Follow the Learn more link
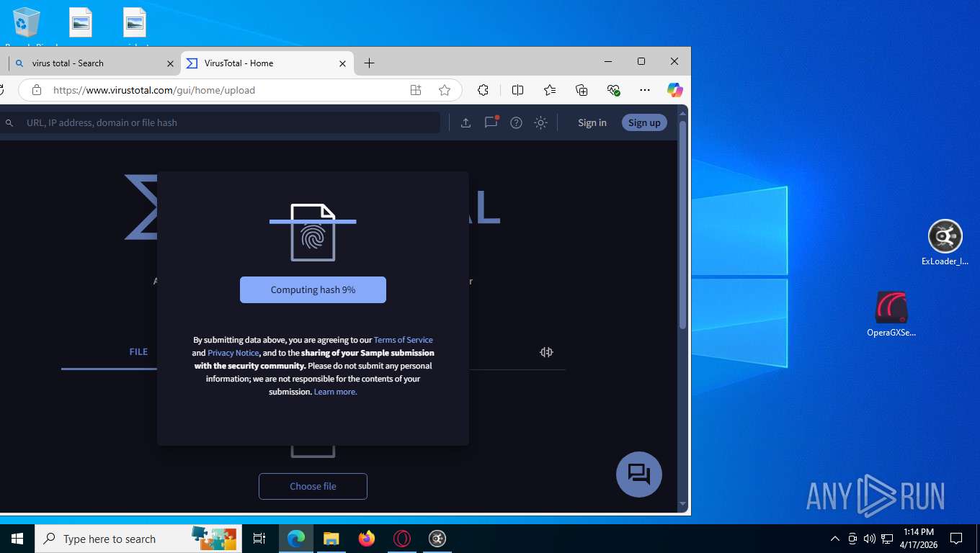The image size is (980, 553). click(x=336, y=392)
